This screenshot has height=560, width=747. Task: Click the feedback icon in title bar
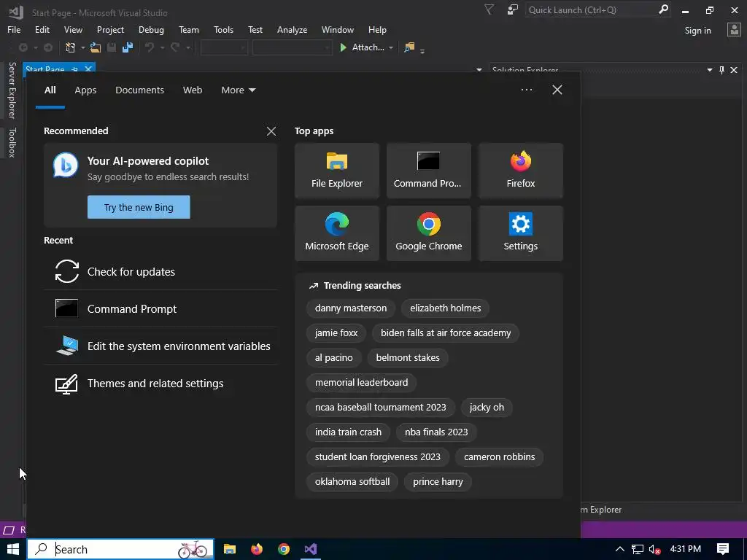513,9
